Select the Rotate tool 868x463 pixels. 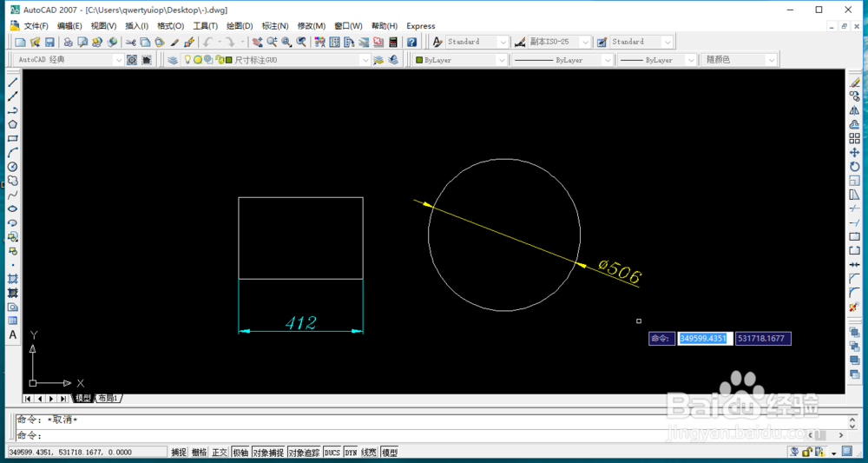pyautogui.click(x=854, y=167)
